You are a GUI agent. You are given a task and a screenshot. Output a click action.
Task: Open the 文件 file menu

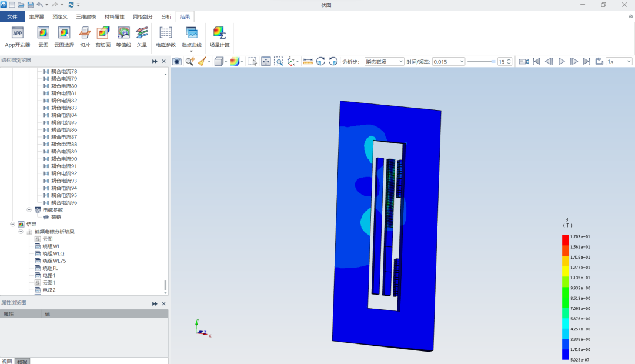pos(12,16)
